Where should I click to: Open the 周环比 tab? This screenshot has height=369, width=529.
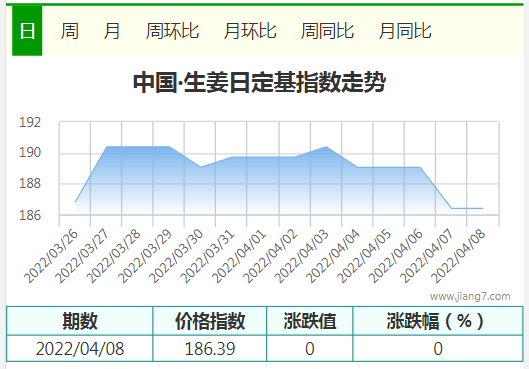pyautogui.click(x=172, y=31)
